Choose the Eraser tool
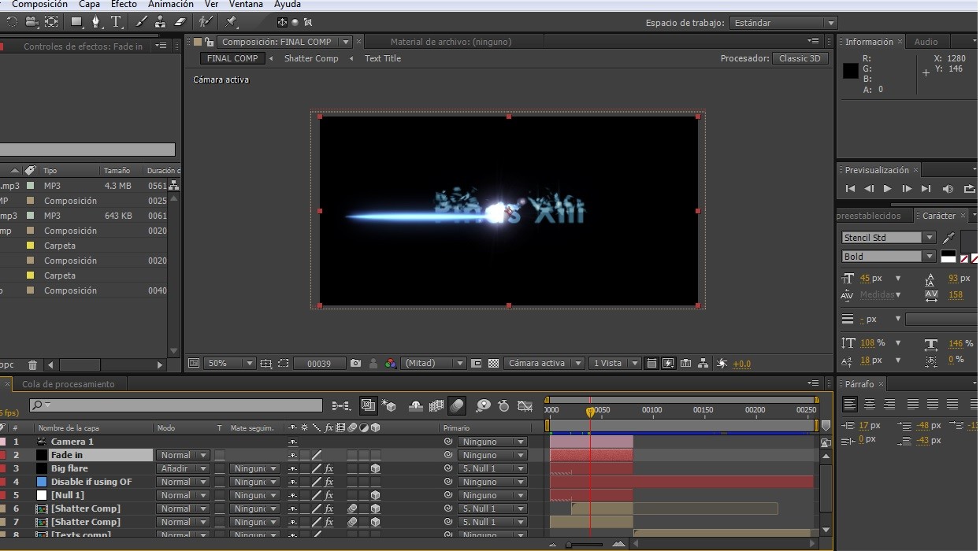980x551 pixels. pyautogui.click(x=179, y=22)
